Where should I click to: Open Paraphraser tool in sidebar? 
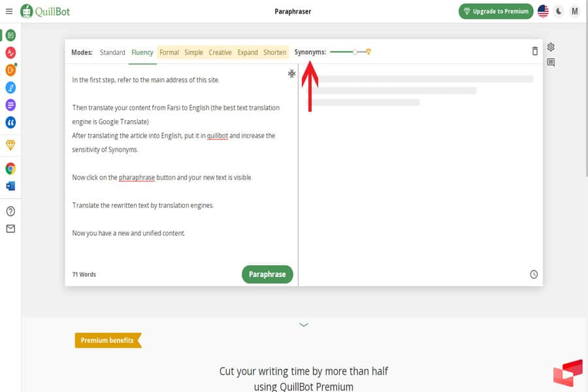(x=10, y=35)
